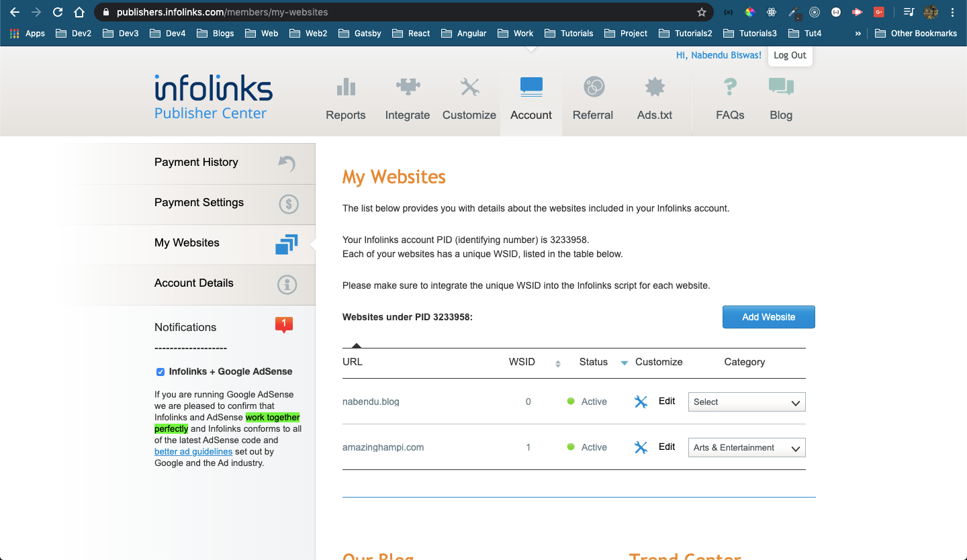Go back to the previous page
This screenshot has height=560, width=967.
(15, 12)
